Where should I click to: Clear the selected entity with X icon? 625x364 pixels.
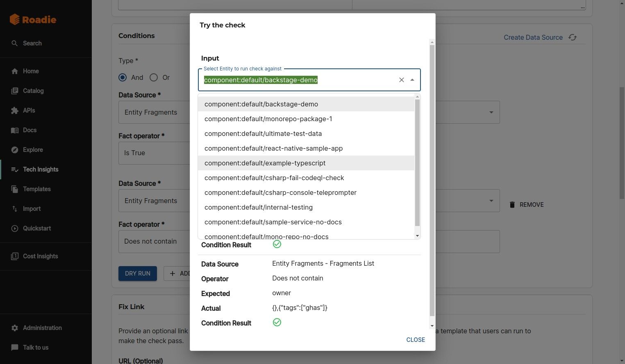402,80
